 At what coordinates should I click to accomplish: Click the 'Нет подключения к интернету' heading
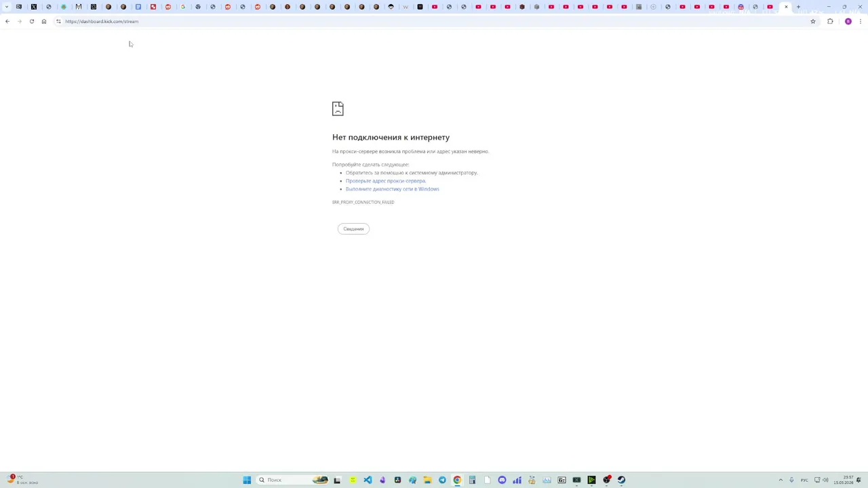(x=391, y=137)
